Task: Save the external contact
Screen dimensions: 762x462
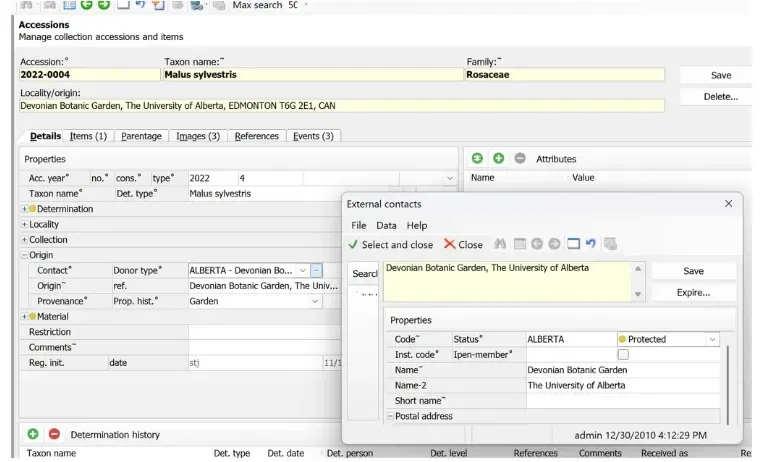Action: tap(693, 271)
